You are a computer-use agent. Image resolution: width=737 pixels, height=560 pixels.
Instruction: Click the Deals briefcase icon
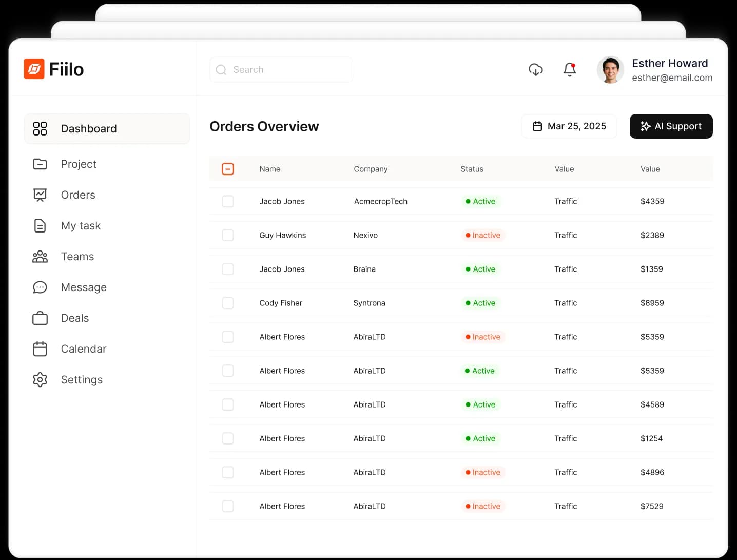coord(40,318)
